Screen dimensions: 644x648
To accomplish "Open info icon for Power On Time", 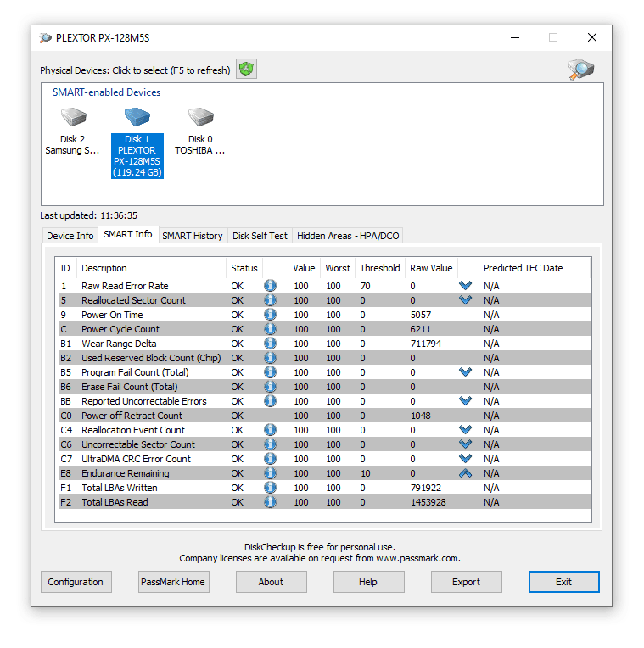I will (x=271, y=315).
